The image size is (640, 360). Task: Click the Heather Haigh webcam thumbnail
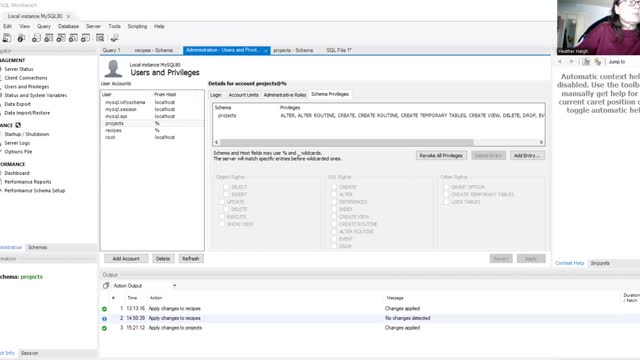(598, 27)
